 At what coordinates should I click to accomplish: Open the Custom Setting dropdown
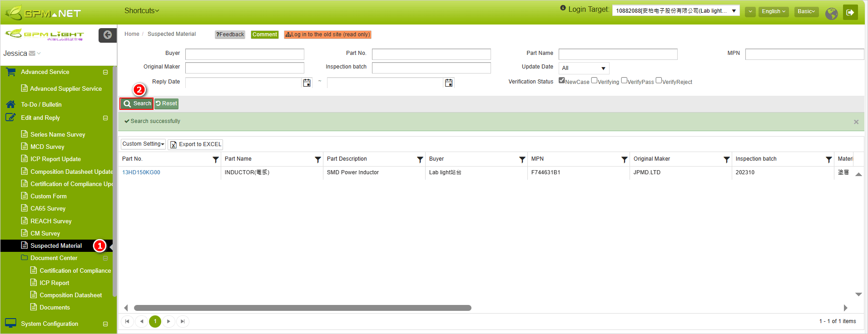tap(143, 144)
